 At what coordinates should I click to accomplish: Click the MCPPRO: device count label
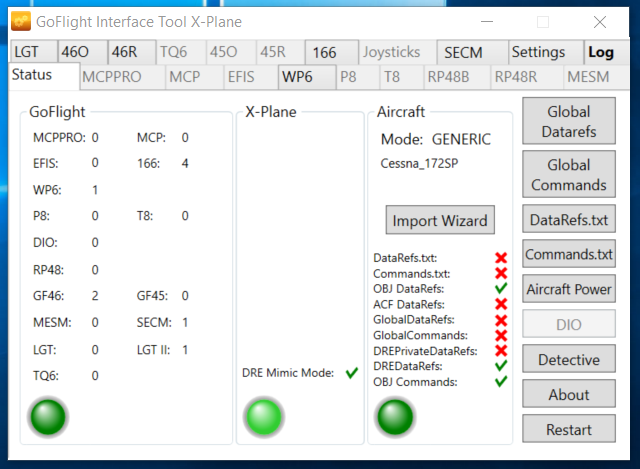[59, 138]
